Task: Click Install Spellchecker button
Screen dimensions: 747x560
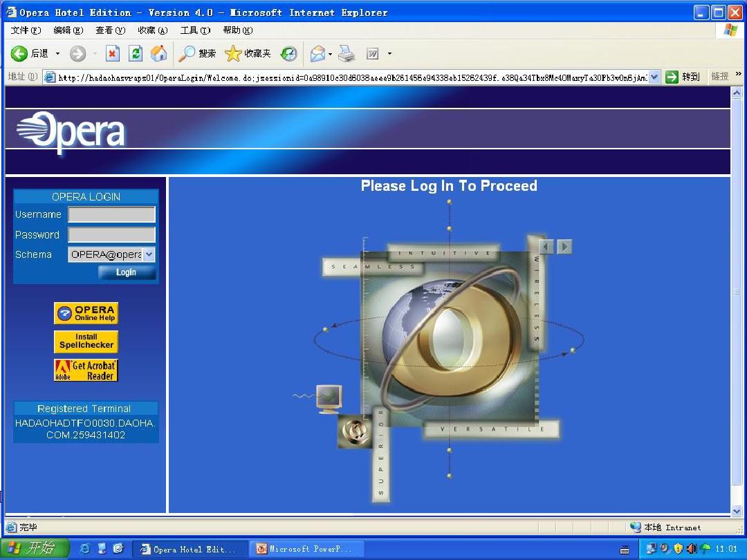Action: tap(86, 342)
